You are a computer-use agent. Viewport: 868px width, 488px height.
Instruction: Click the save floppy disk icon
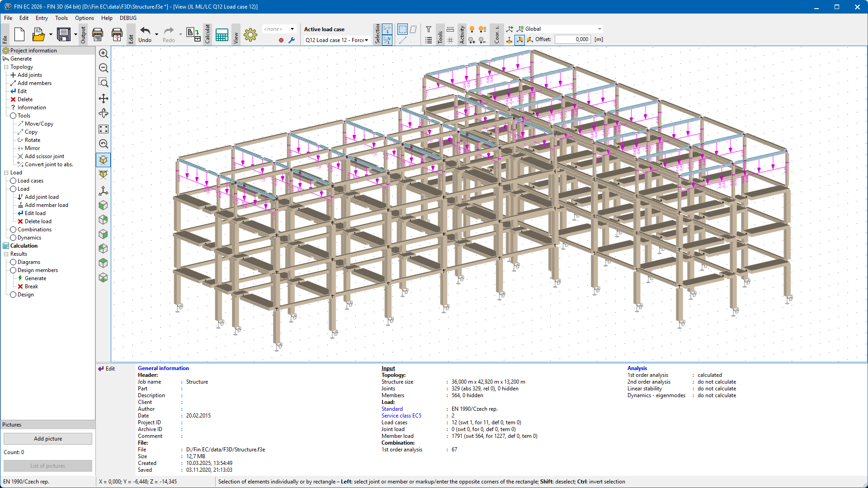click(64, 34)
